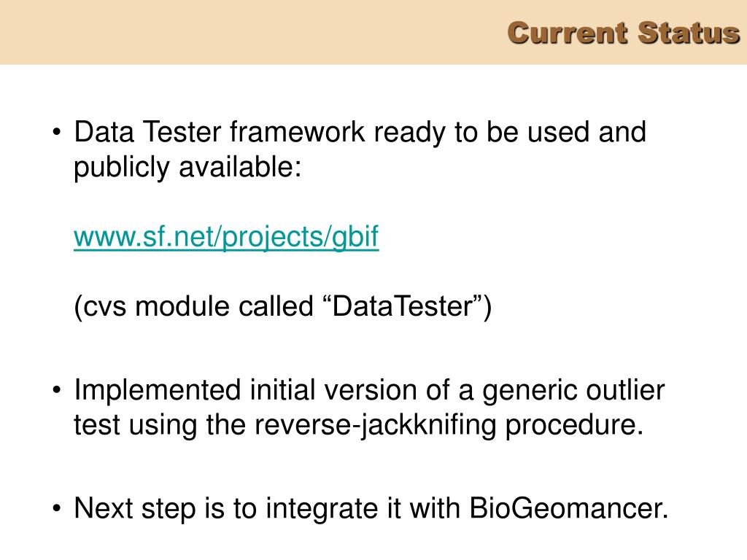Click the "Current Status" slide title
This screenshot has height=560, width=747.
coord(623,34)
